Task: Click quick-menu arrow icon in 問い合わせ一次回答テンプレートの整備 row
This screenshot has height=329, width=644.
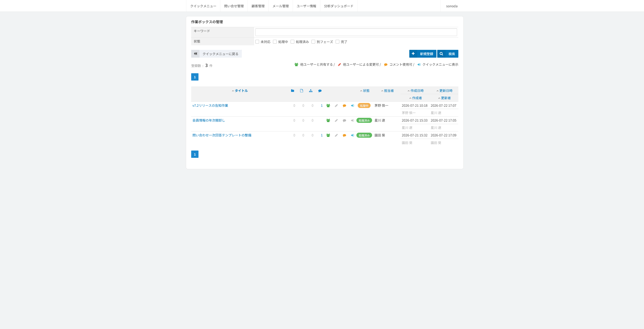Action: tap(352, 135)
